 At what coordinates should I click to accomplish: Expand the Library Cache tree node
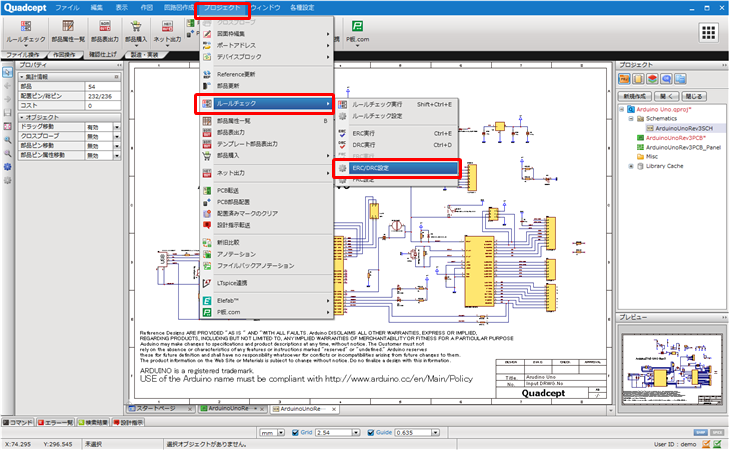pyautogui.click(x=631, y=166)
